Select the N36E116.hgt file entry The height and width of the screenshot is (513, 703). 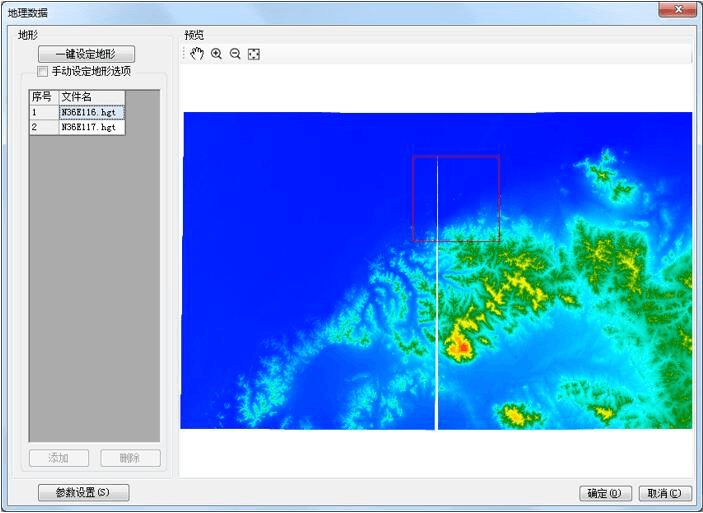click(x=91, y=113)
